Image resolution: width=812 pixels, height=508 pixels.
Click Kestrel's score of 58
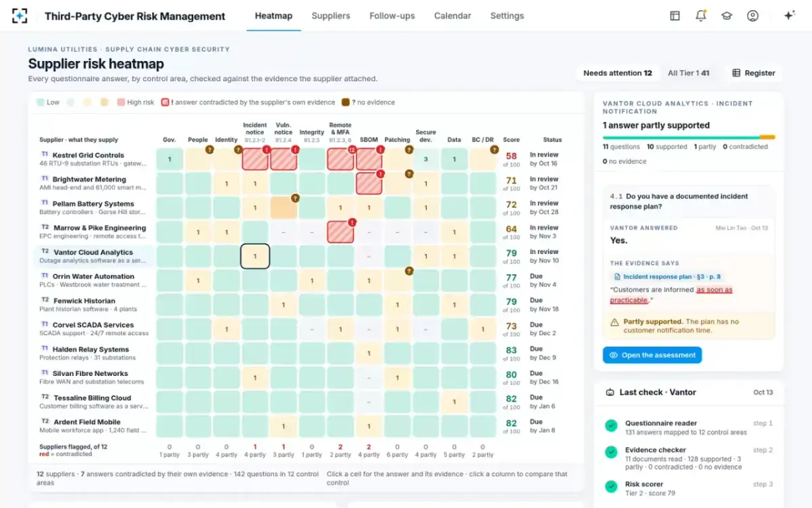(x=512, y=156)
